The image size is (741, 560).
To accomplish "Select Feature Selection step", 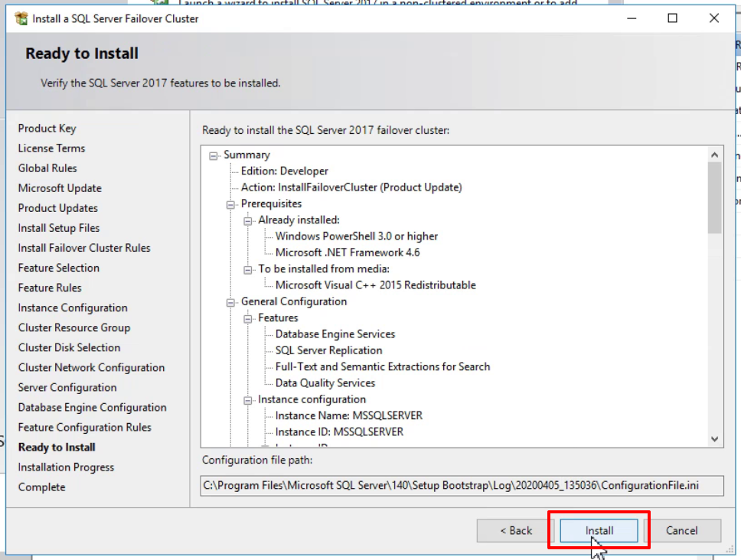I will click(x=59, y=268).
